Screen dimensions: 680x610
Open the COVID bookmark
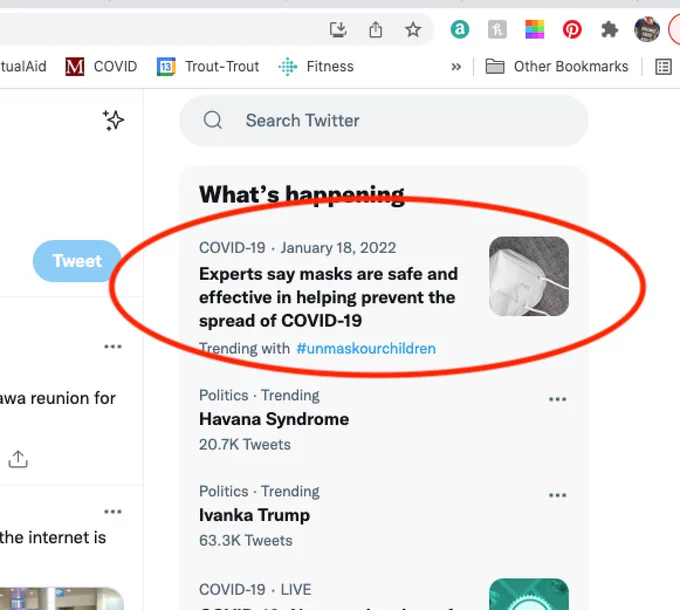pos(101,67)
